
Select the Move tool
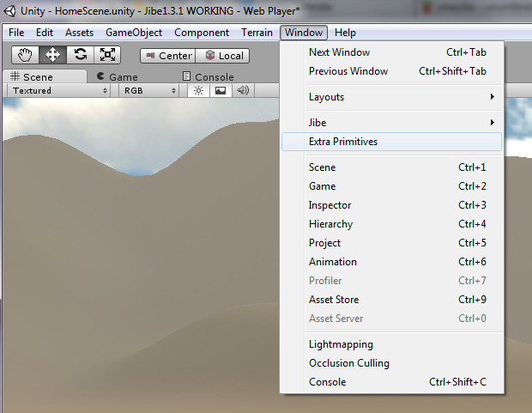[x=52, y=55]
